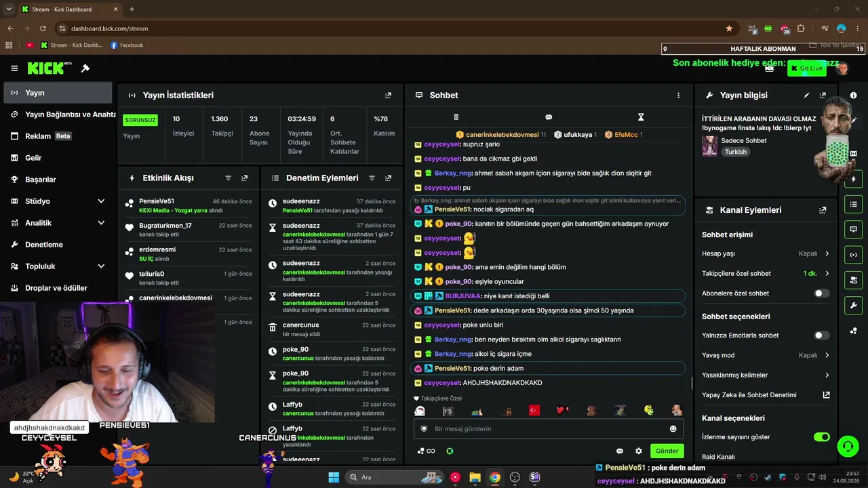The height and width of the screenshot is (488, 868).
Task: Select Yayın in the sidebar
Action: coord(58,93)
